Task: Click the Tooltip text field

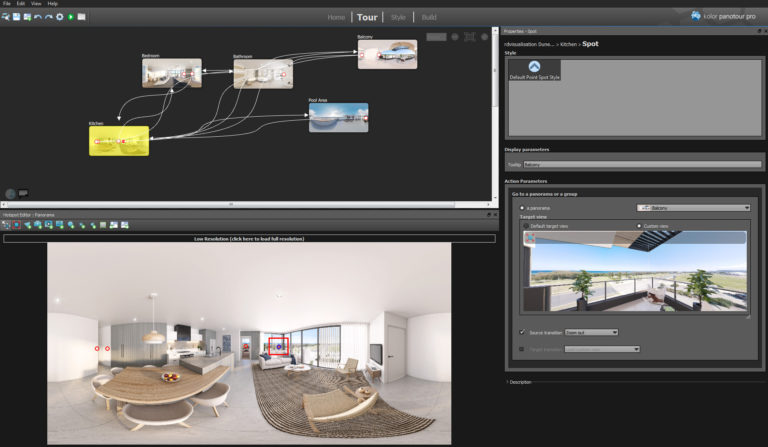Action: (642, 165)
